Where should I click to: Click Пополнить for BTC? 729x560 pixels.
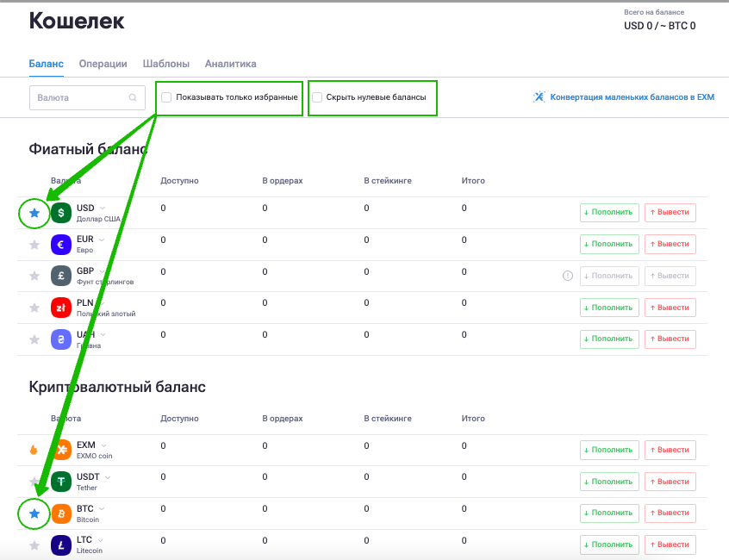(609, 513)
